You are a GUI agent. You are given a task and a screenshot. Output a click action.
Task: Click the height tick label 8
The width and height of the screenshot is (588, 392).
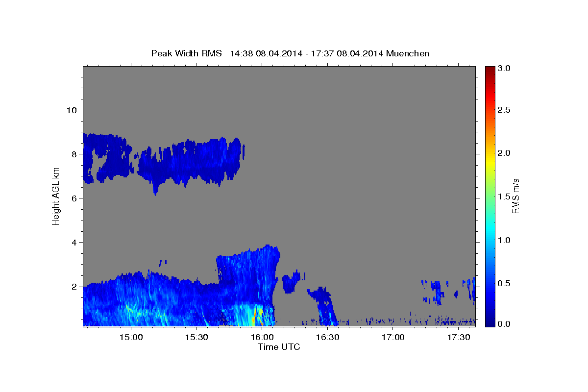tap(73, 154)
